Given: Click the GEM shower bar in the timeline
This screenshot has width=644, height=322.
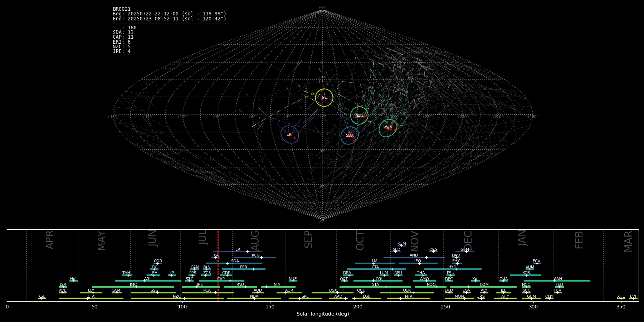Looking at the screenshot, I should click(465, 252).
